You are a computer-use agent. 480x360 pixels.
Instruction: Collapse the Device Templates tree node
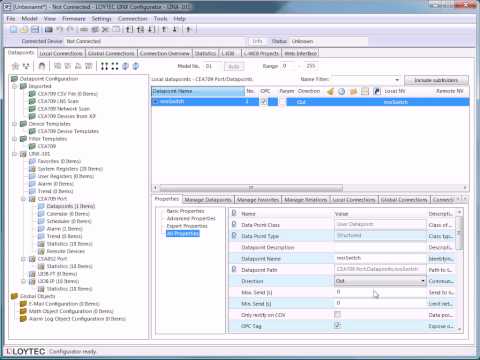pyautogui.click(x=14, y=124)
